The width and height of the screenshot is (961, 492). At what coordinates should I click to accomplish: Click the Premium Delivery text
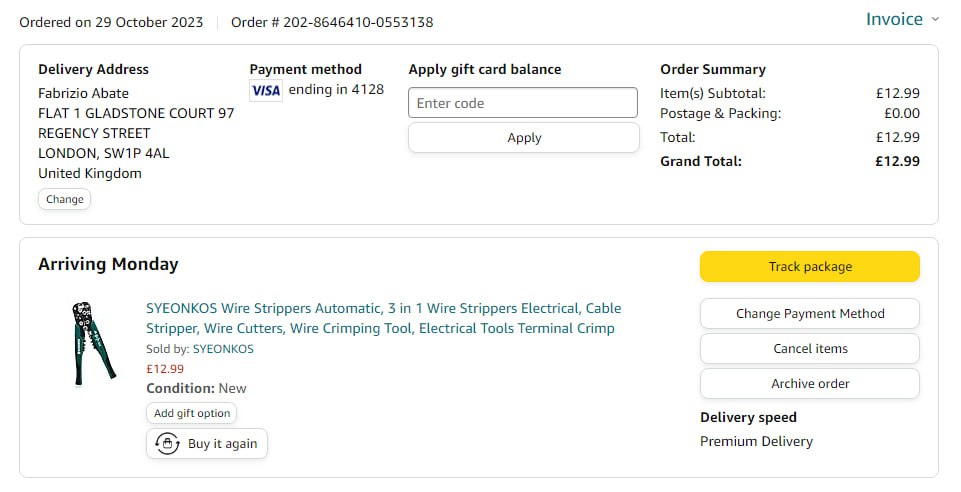tap(756, 441)
